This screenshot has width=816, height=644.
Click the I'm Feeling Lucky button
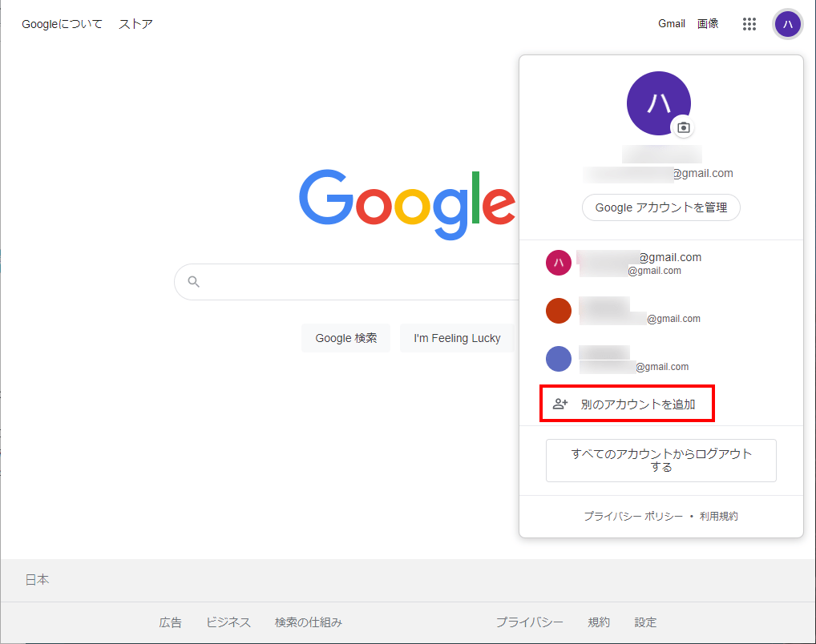(x=457, y=338)
